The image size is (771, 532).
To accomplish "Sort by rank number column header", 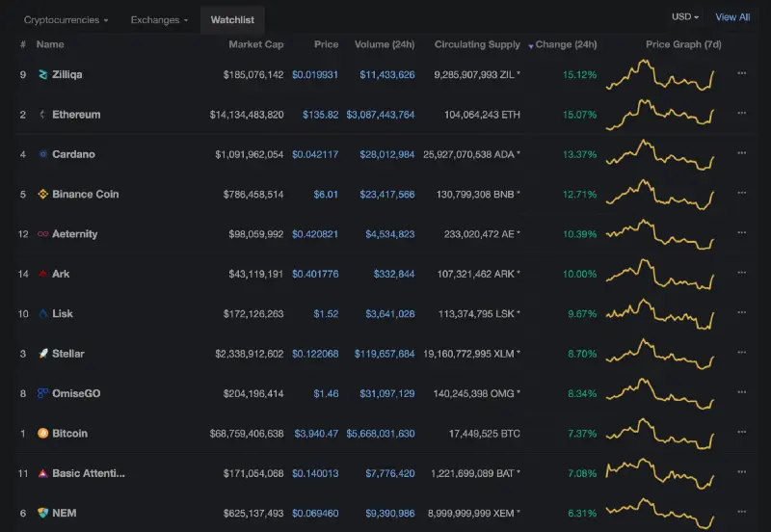I will 23,44.
